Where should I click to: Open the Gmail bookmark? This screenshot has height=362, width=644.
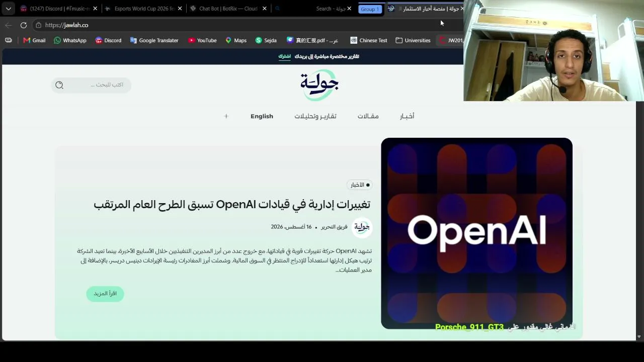tap(34, 40)
